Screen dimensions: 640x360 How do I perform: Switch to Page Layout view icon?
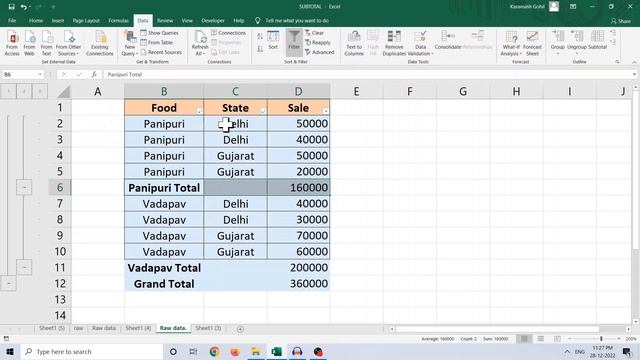tap(541, 339)
